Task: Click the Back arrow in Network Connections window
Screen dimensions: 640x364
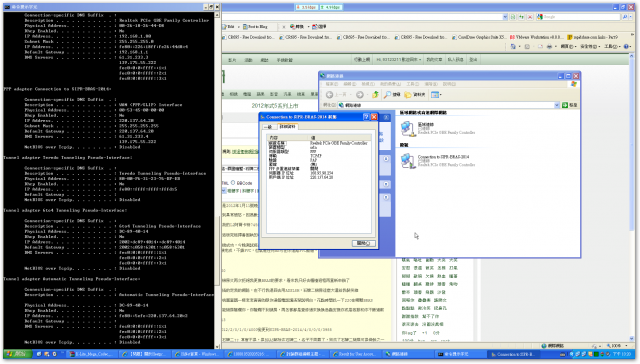Action: (330, 95)
